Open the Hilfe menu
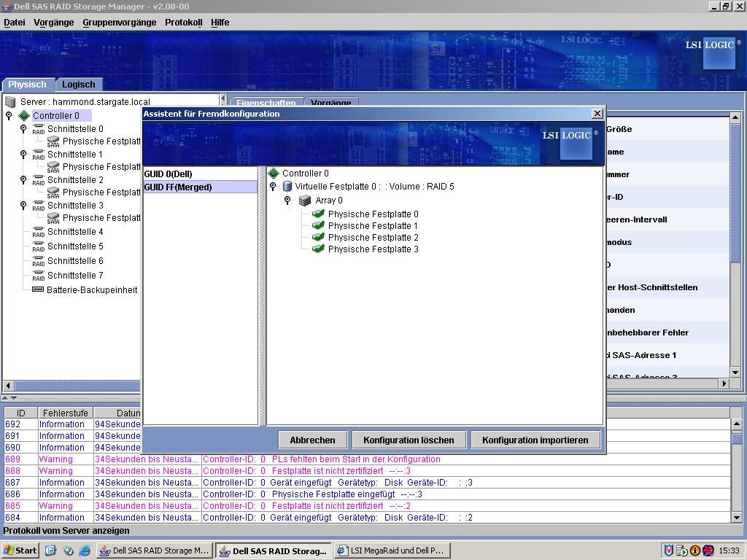The width and height of the screenshot is (747, 560). click(x=220, y=23)
